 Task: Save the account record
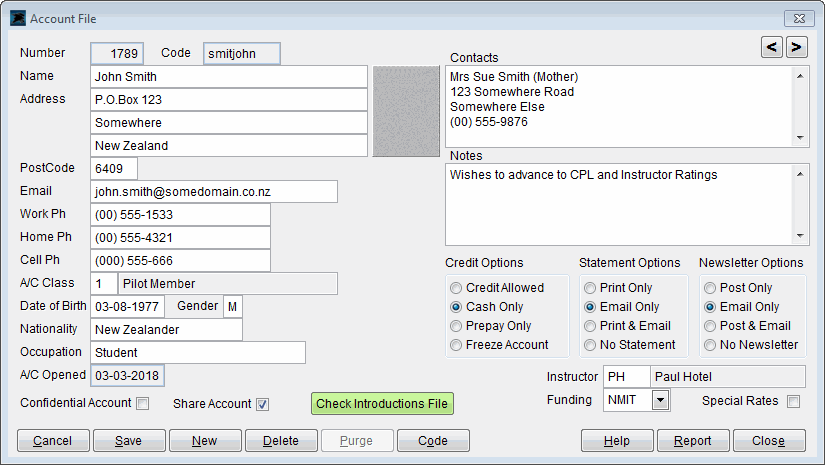click(129, 441)
